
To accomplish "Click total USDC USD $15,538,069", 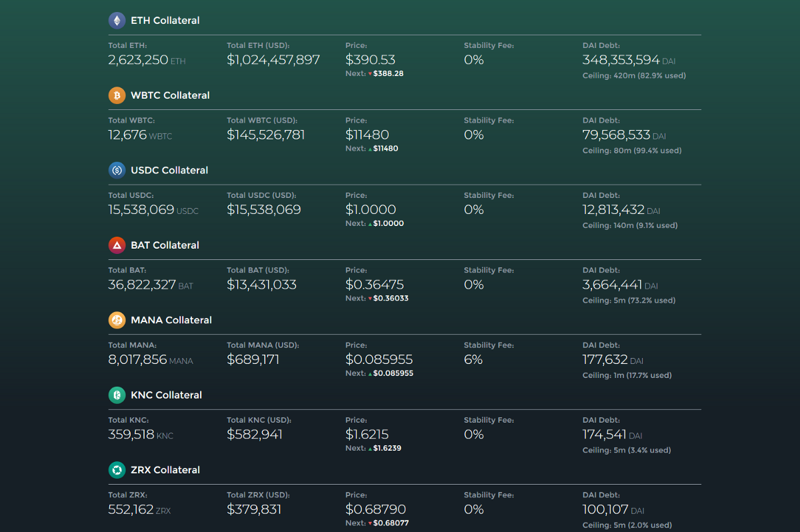I will click(x=264, y=210).
